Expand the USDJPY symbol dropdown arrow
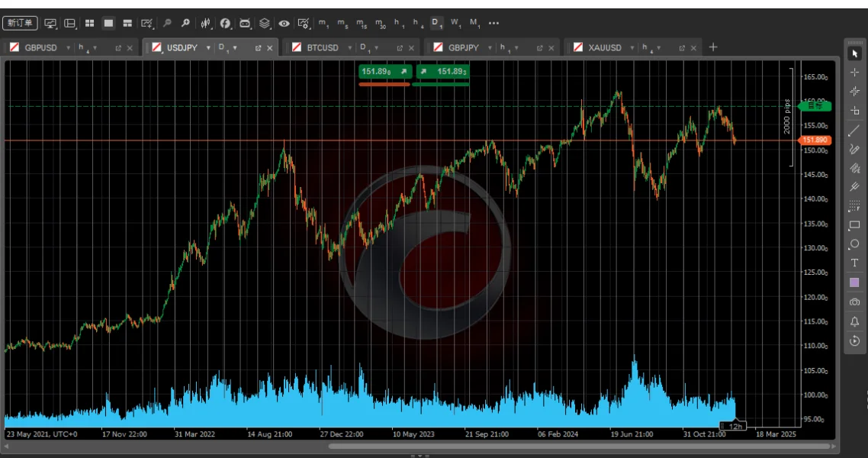This screenshot has width=868, height=458. click(x=208, y=48)
